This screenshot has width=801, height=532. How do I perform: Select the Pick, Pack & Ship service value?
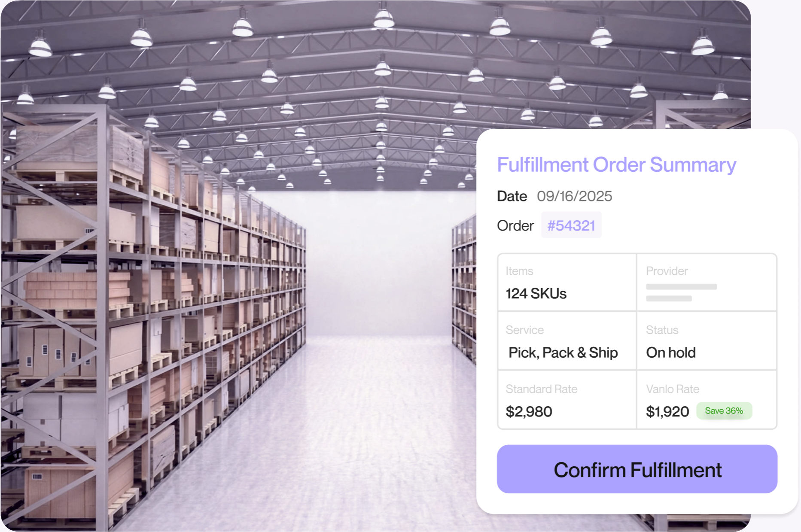pos(563,353)
